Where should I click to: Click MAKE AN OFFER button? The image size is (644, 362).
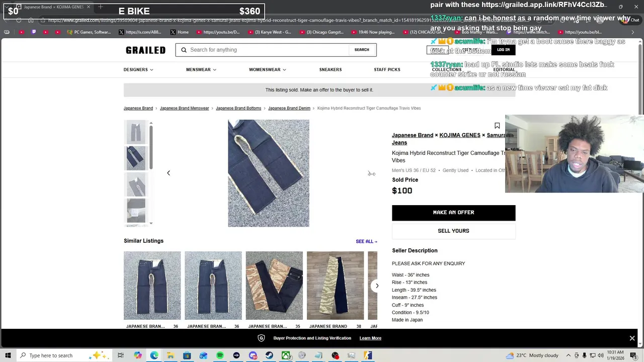point(453,213)
